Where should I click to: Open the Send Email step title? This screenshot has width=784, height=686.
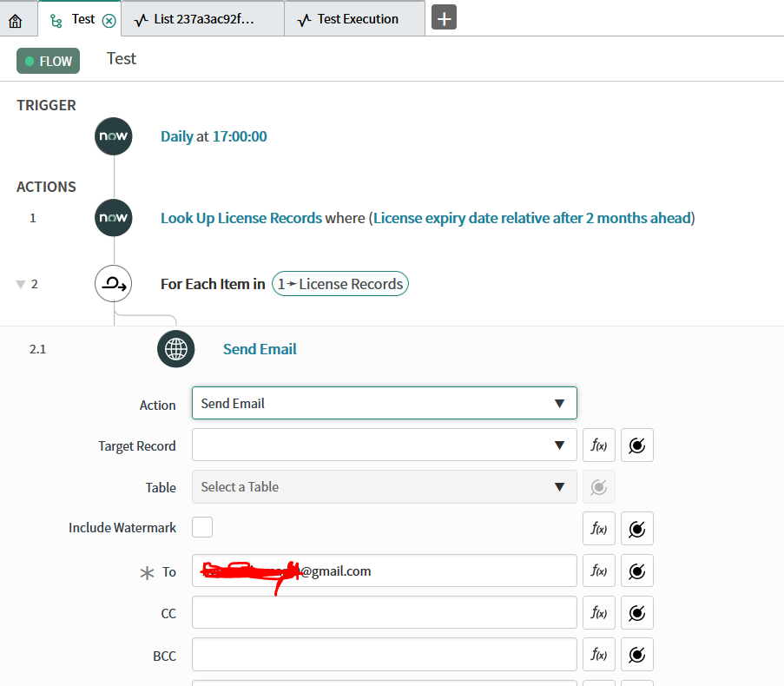point(260,349)
